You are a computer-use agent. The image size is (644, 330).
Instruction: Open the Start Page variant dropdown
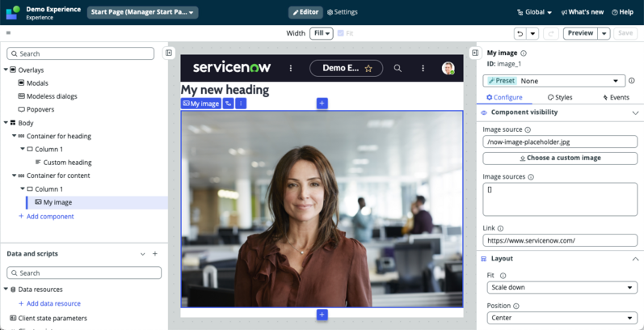point(142,12)
